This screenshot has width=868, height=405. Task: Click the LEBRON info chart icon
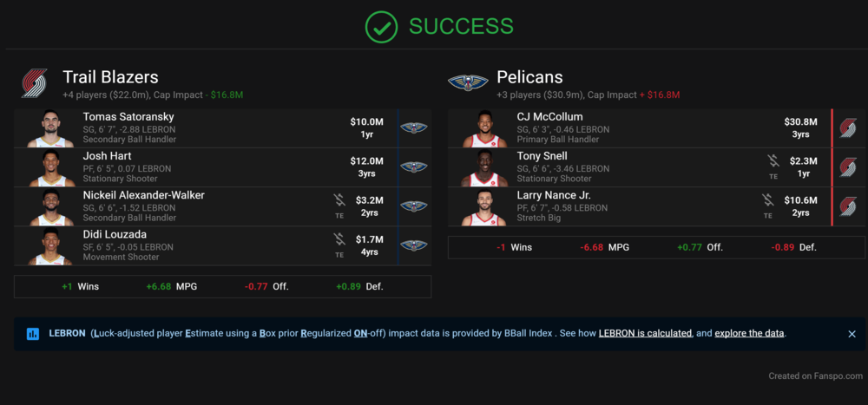33,334
